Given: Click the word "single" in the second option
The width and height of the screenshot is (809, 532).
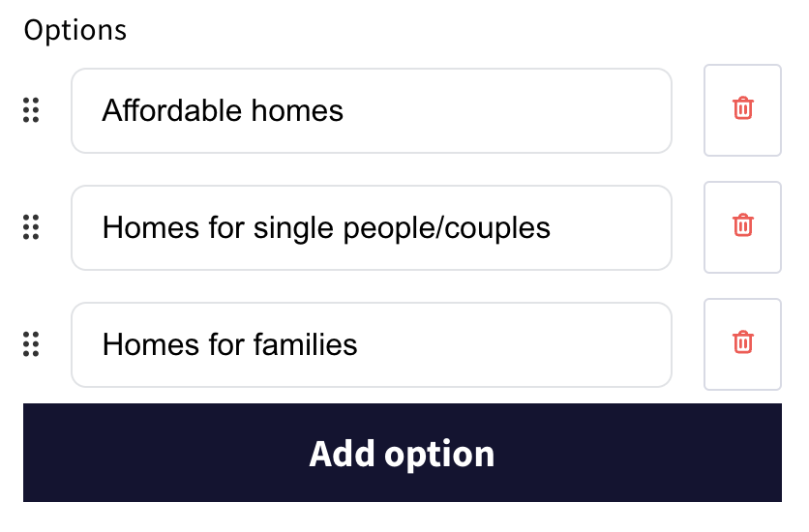Looking at the screenshot, I should pyautogui.click(x=290, y=228).
